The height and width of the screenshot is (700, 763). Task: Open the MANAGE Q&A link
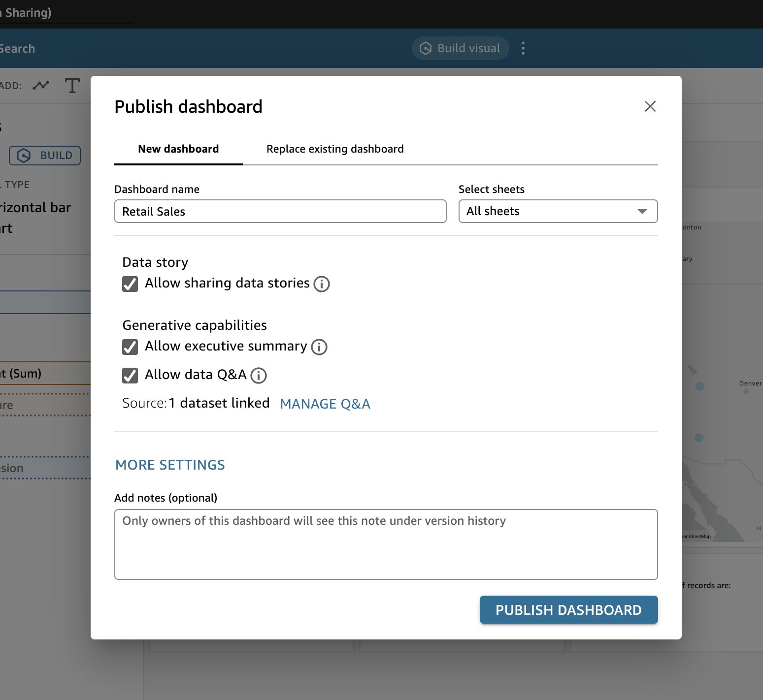pyautogui.click(x=325, y=404)
